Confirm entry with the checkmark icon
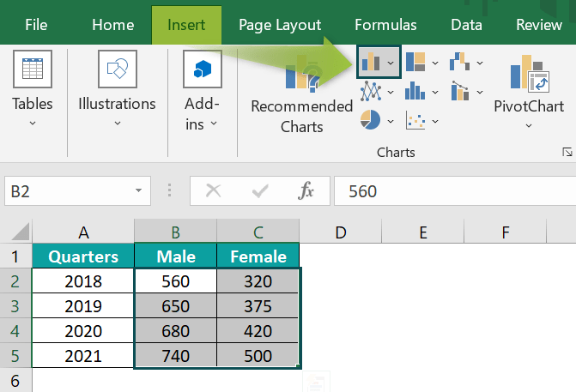576x392 pixels. (x=260, y=191)
